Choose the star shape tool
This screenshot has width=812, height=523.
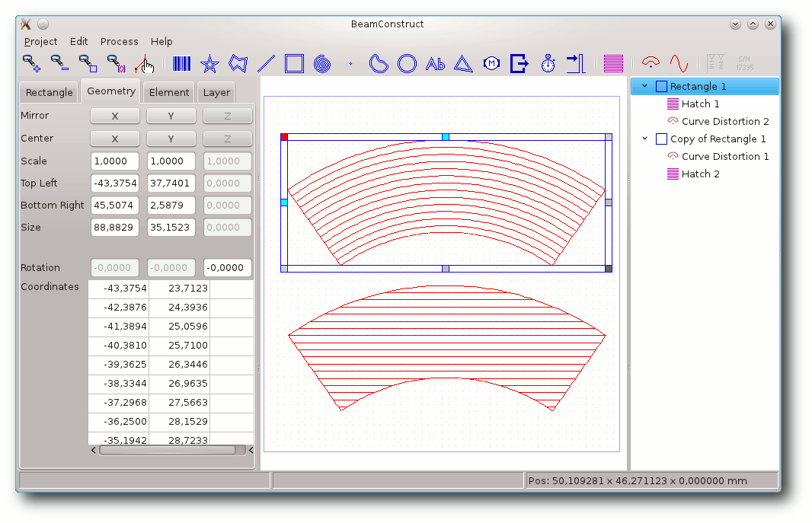209,64
